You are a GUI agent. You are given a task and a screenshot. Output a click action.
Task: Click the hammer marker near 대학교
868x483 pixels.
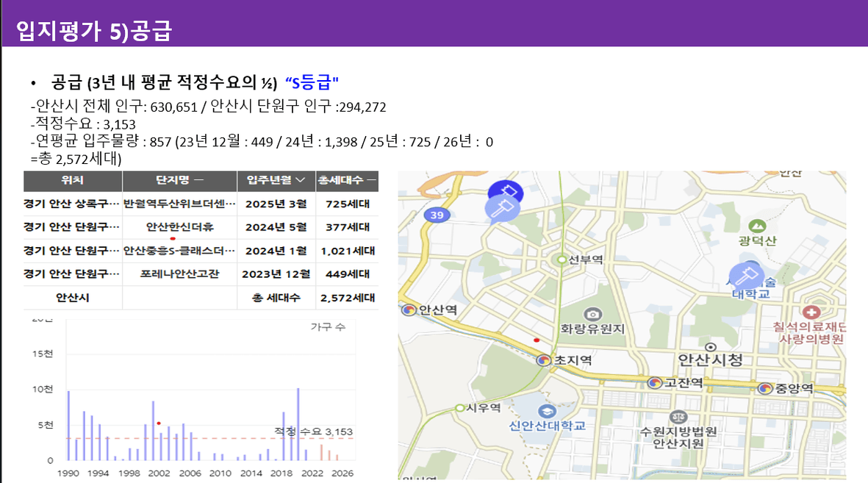tap(746, 275)
